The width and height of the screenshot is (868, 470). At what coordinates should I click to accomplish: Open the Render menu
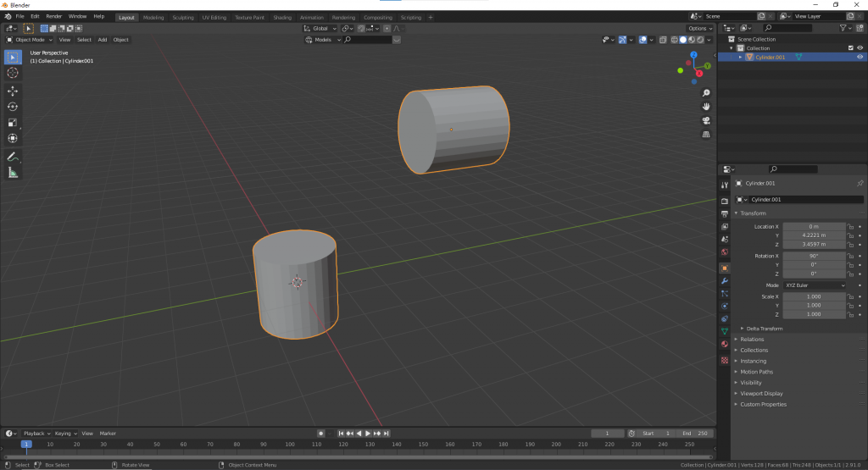click(53, 16)
